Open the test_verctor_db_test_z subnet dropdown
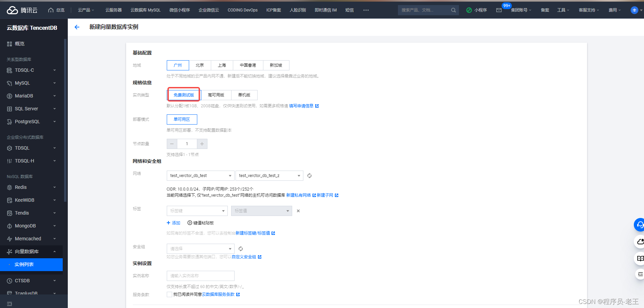Image resolution: width=644 pixels, height=308 pixels. (269, 176)
